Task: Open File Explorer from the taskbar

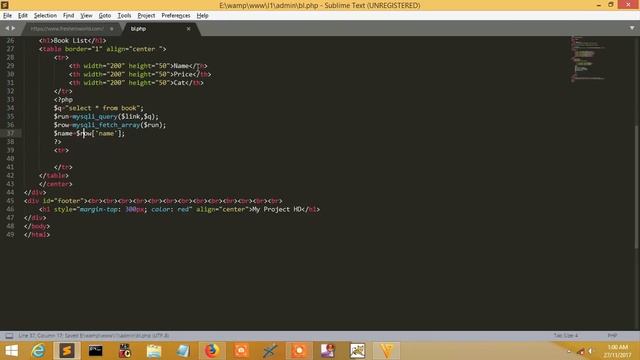Action: coord(154,351)
